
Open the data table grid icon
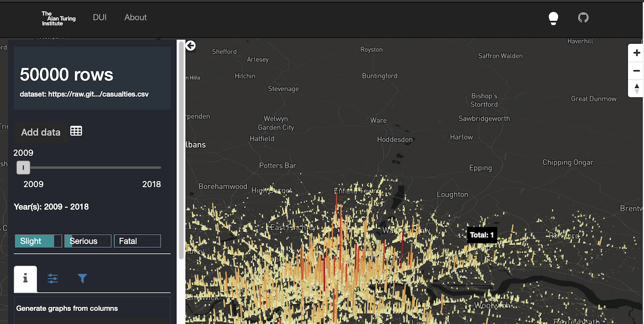click(x=76, y=131)
